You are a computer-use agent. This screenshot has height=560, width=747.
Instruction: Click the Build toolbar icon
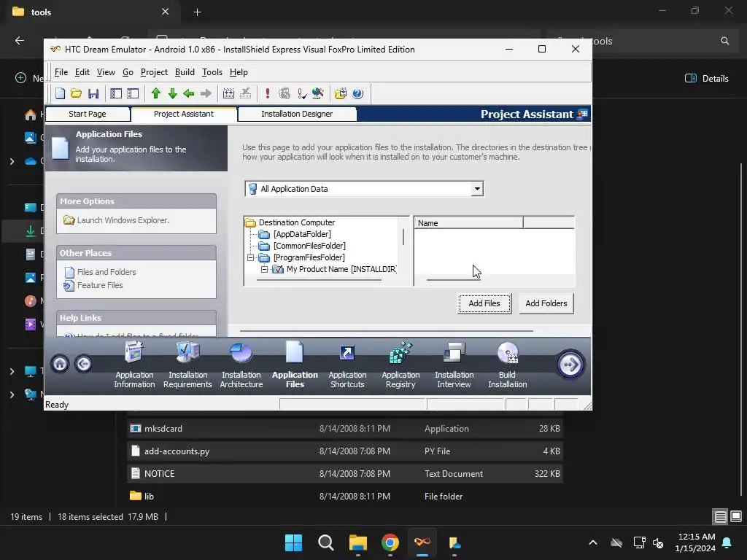pos(228,93)
